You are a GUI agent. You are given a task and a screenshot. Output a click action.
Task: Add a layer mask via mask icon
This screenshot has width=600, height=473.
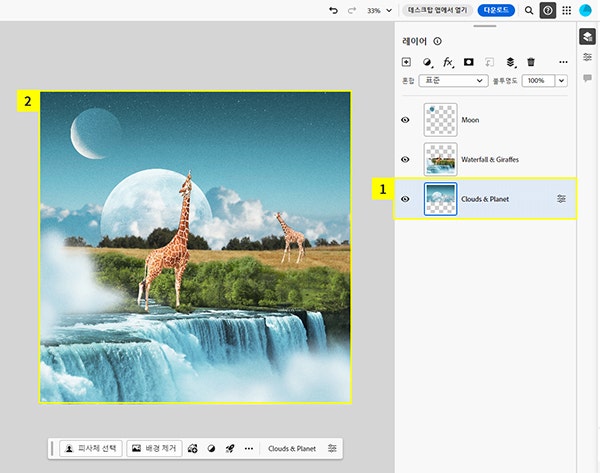(468, 62)
